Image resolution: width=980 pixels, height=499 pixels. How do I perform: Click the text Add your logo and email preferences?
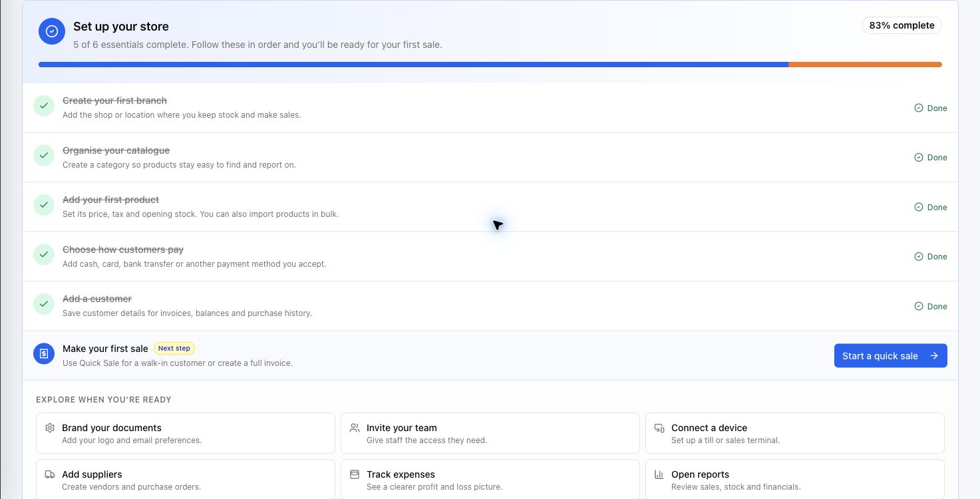tap(132, 440)
